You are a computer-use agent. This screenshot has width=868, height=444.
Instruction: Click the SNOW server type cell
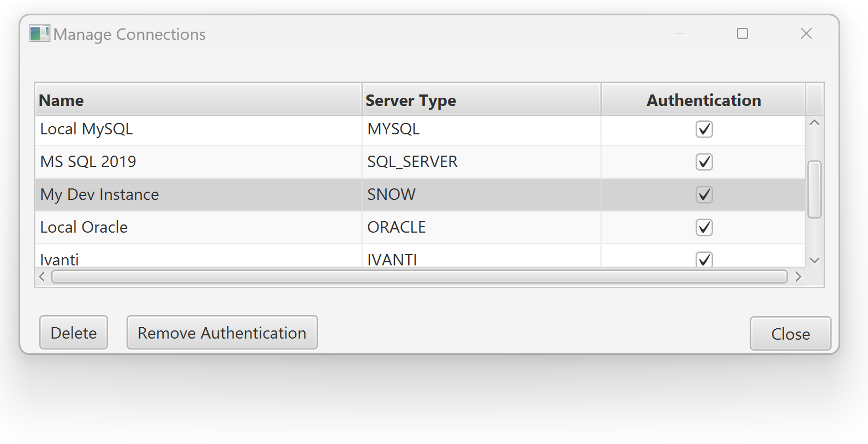pyautogui.click(x=482, y=195)
